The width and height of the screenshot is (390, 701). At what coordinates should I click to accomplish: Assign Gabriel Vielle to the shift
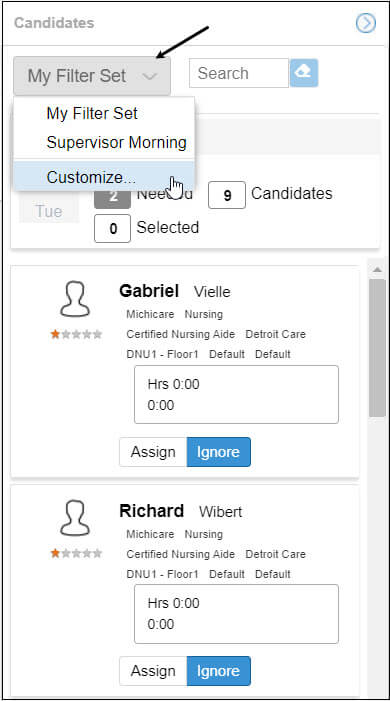tap(153, 452)
